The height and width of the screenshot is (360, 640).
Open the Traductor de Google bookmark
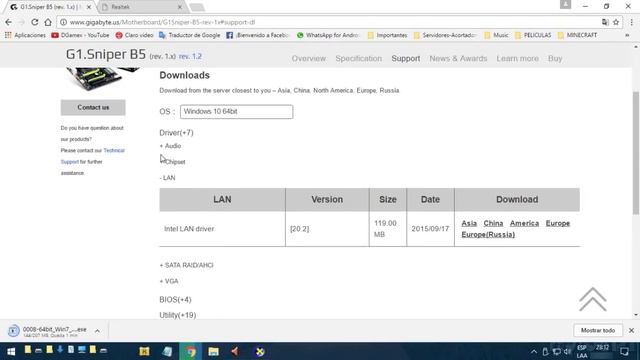point(189,35)
